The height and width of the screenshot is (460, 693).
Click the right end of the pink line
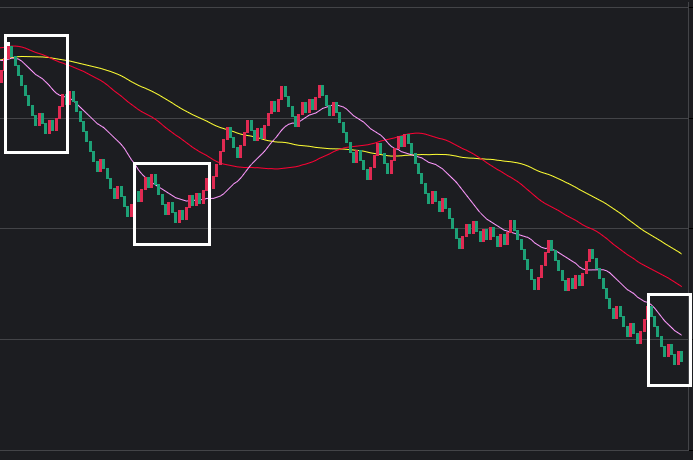click(681, 335)
